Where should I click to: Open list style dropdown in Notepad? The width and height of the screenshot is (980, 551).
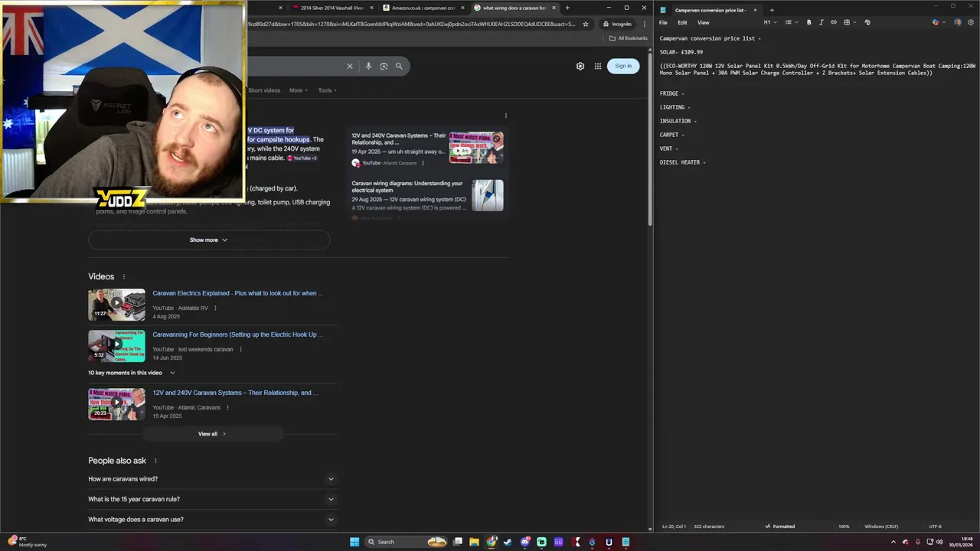[791, 22]
